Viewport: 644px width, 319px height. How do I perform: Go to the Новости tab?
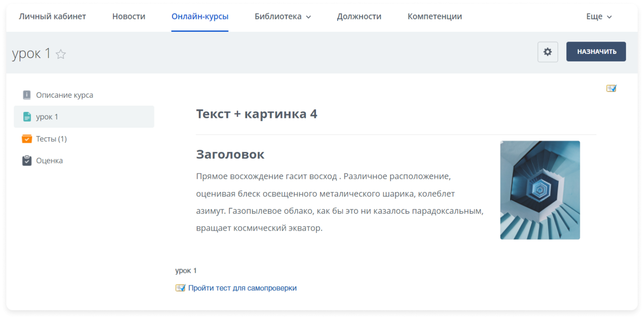129,16
